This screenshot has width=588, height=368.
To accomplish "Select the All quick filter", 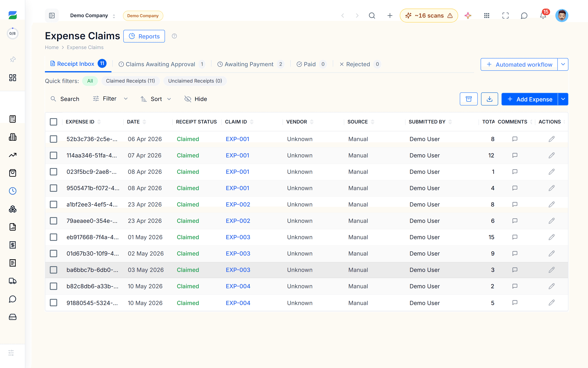I will (x=90, y=81).
